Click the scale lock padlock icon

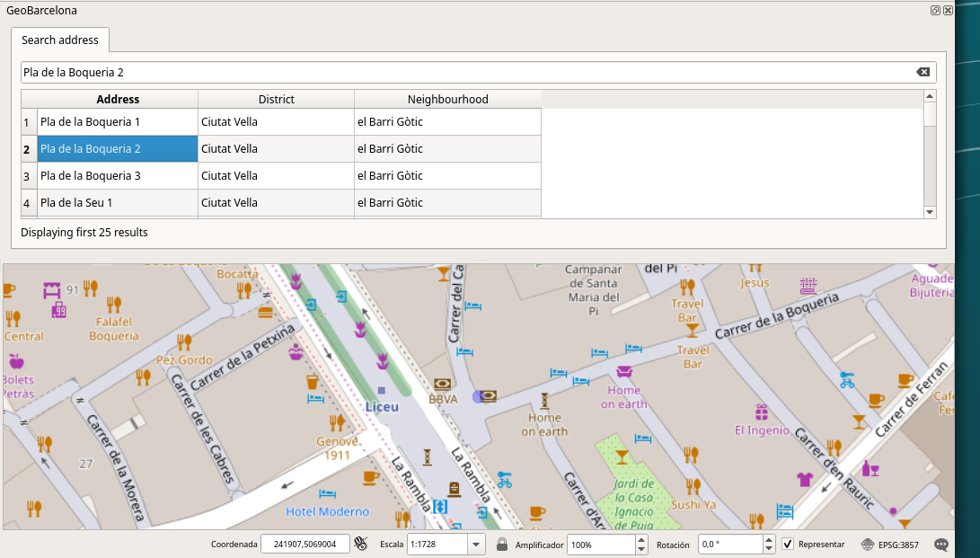click(x=502, y=544)
